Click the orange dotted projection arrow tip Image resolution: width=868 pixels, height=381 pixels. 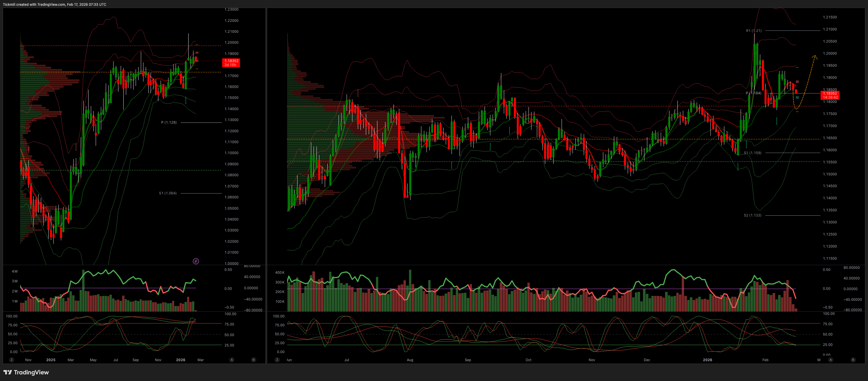[x=815, y=56]
